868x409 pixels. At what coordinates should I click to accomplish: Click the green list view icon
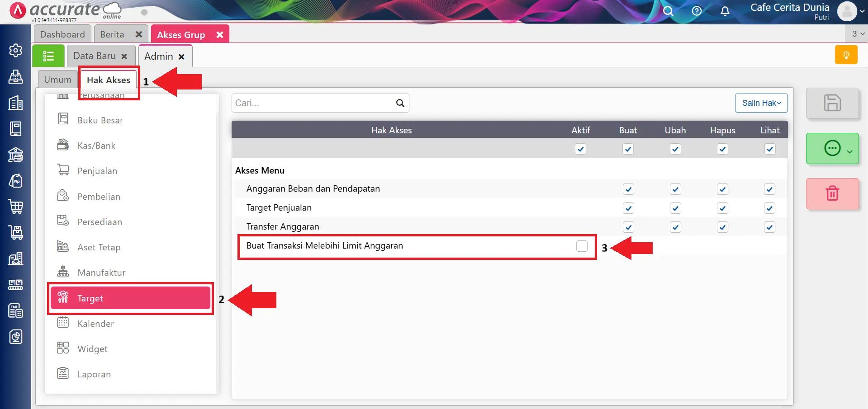[x=48, y=56]
